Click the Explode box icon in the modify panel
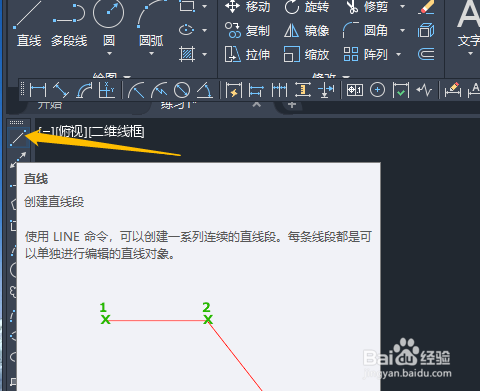The height and width of the screenshot is (391, 480). [426, 30]
